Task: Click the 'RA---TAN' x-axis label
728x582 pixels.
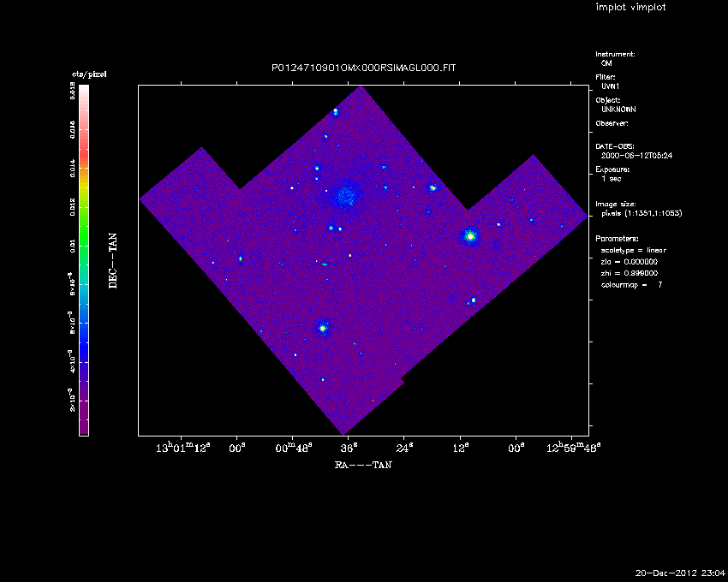Action: click(363, 465)
